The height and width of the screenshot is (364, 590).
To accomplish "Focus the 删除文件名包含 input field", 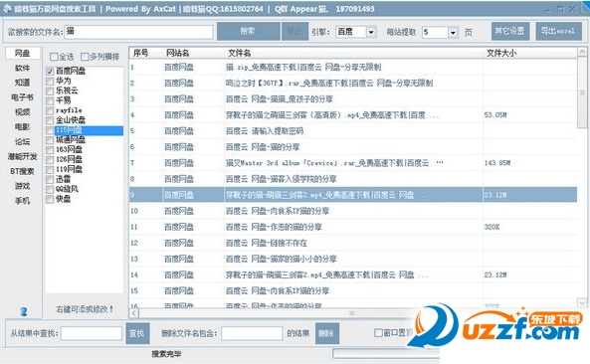I will (x=252, y=333).
